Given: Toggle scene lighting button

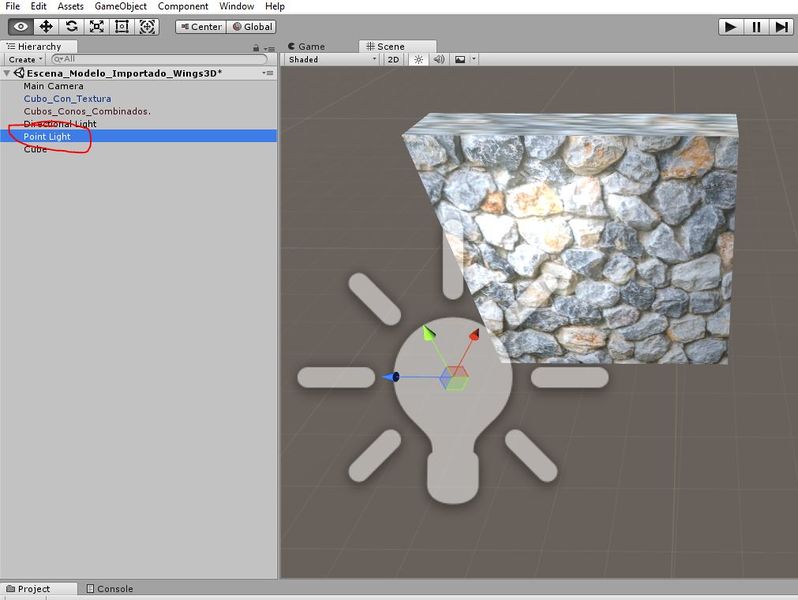Looking at the screenshot, I should coord(418,60).
